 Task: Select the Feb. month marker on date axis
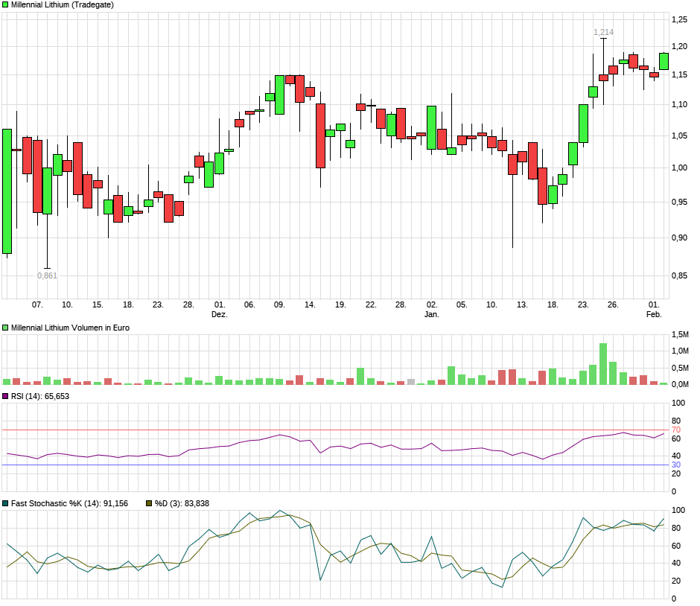click(654, 314)
